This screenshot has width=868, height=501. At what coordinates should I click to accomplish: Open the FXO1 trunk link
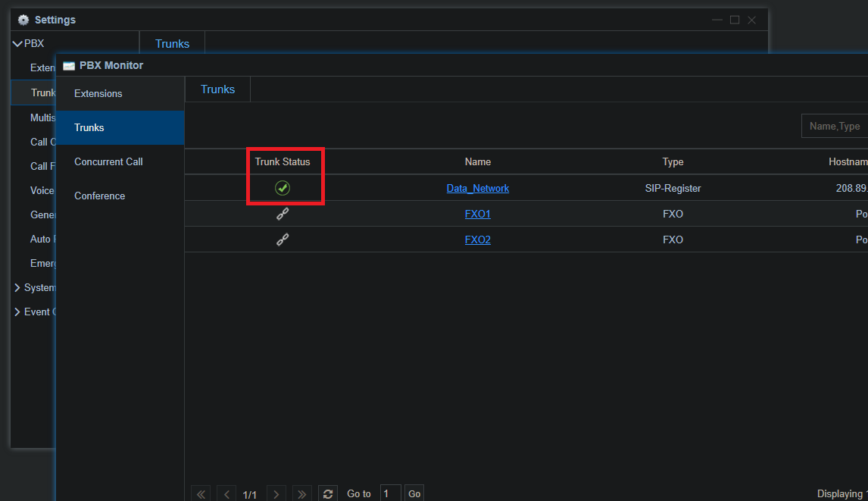478,214
